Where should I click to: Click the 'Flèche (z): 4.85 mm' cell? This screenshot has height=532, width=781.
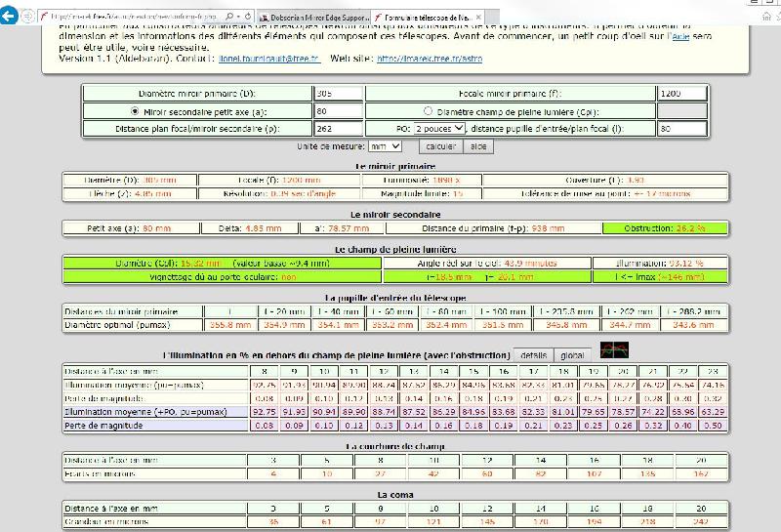tap(130, 193)
